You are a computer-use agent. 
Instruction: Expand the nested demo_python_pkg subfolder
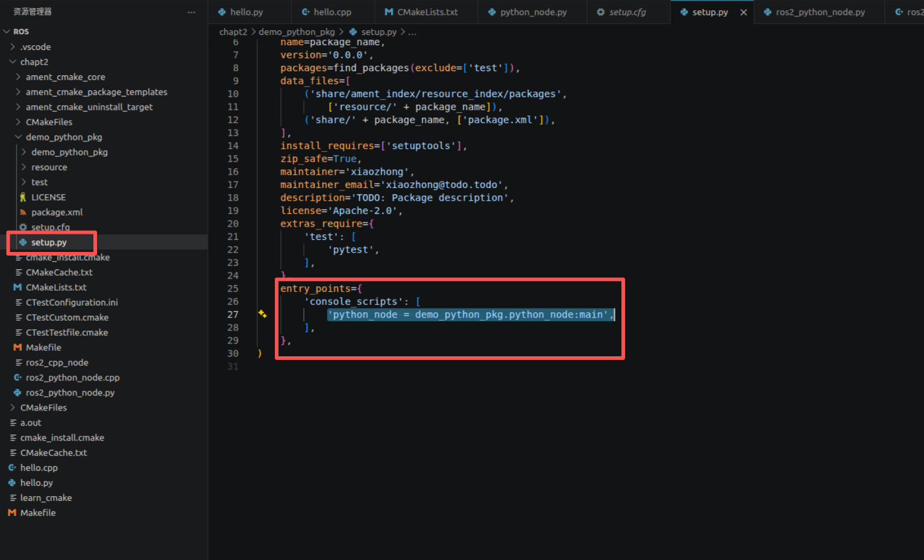pos(24,152)
